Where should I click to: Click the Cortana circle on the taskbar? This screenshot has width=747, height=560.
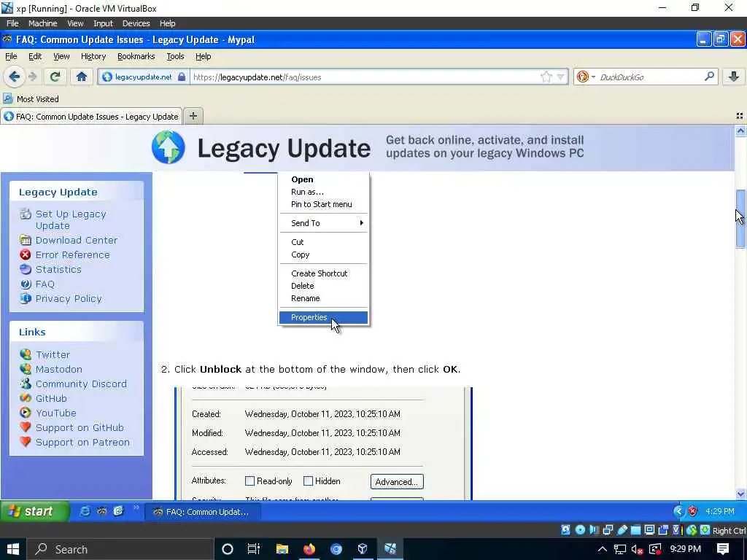click(x=228, y=549)
